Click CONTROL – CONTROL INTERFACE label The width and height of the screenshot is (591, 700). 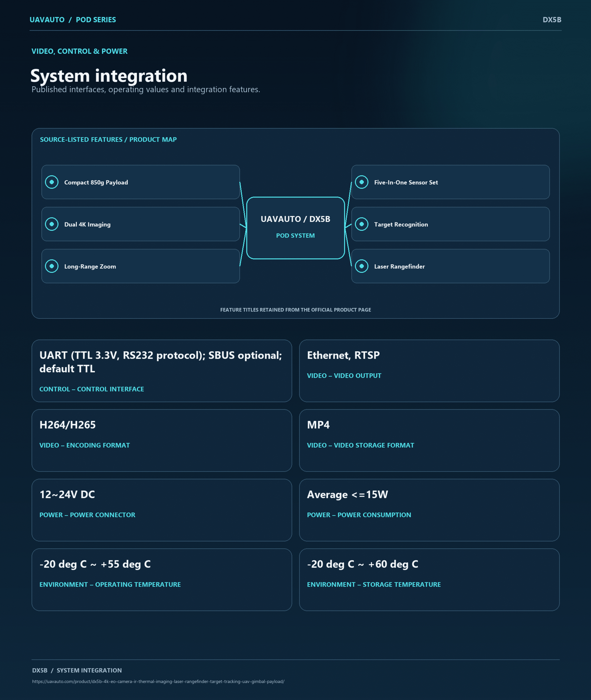pyautogui.click(x=92, y=389)
